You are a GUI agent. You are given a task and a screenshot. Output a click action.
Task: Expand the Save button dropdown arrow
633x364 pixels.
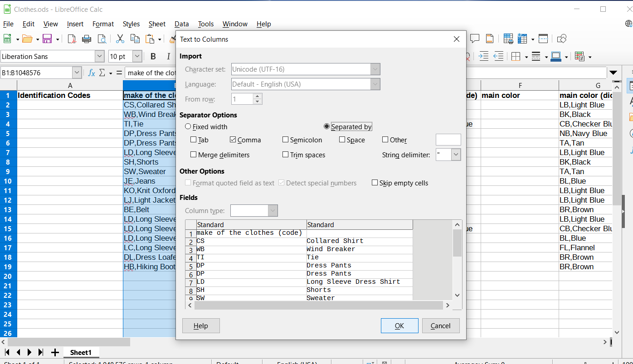(x=58, y=39)
